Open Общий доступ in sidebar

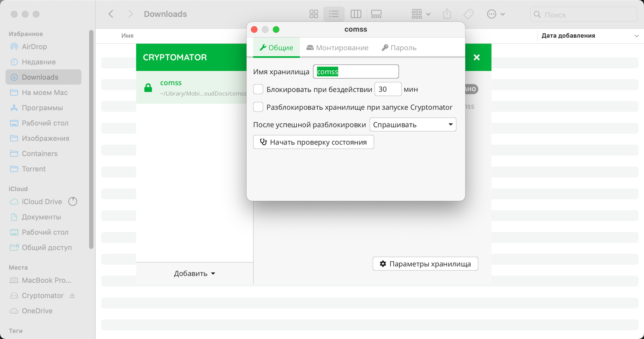coord(43,248)
